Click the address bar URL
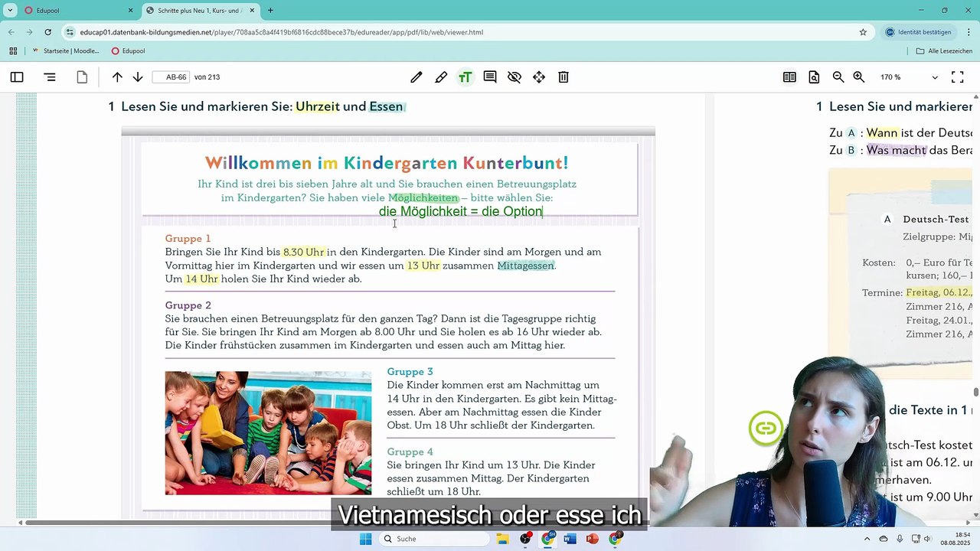 point(281,32)
